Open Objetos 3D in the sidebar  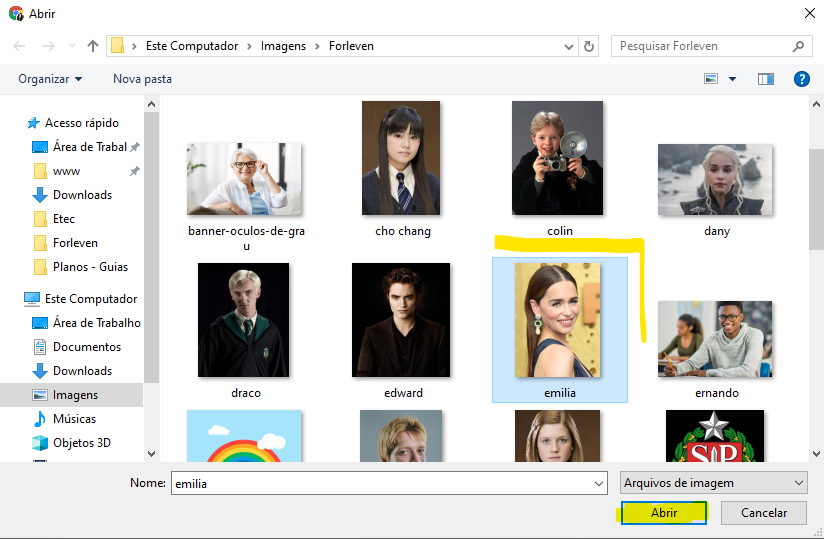tap(81, 443)
